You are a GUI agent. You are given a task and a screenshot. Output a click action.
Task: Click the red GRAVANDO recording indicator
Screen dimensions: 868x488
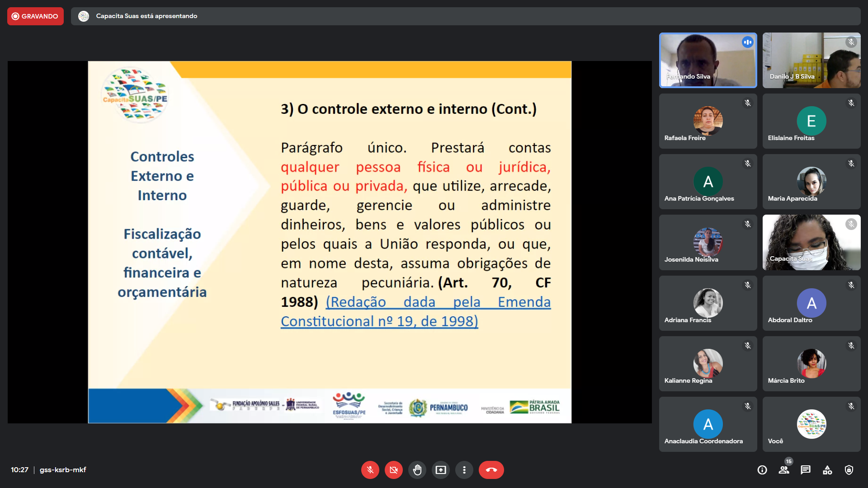click(35, 16)
